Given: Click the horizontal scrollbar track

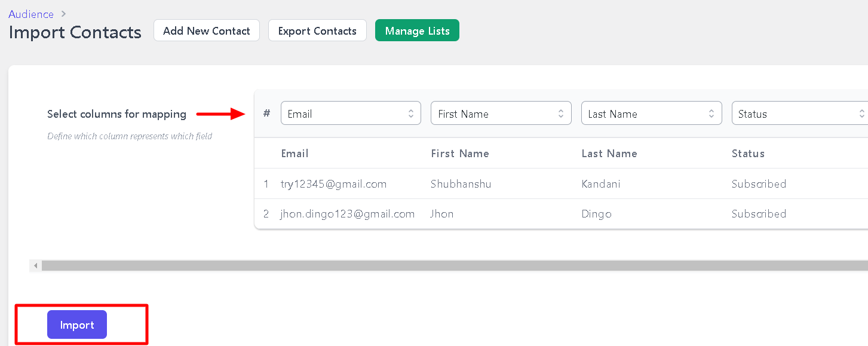Looking at the screenshot, I should coord(455,265).
